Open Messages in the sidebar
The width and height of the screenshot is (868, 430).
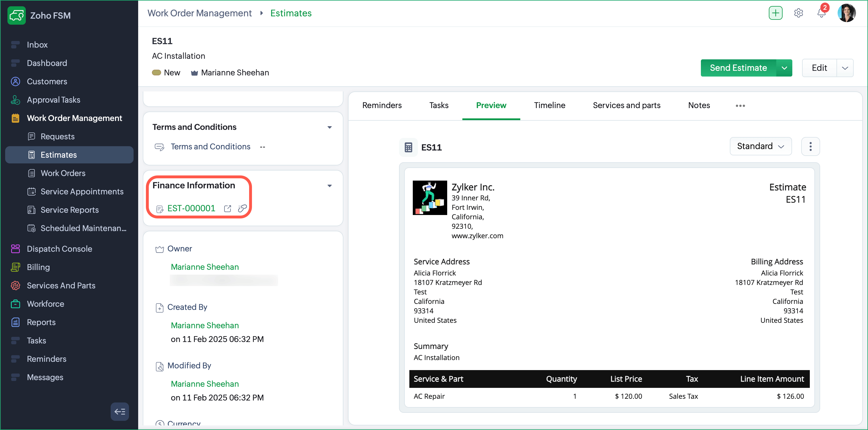(x=45, y=378)
